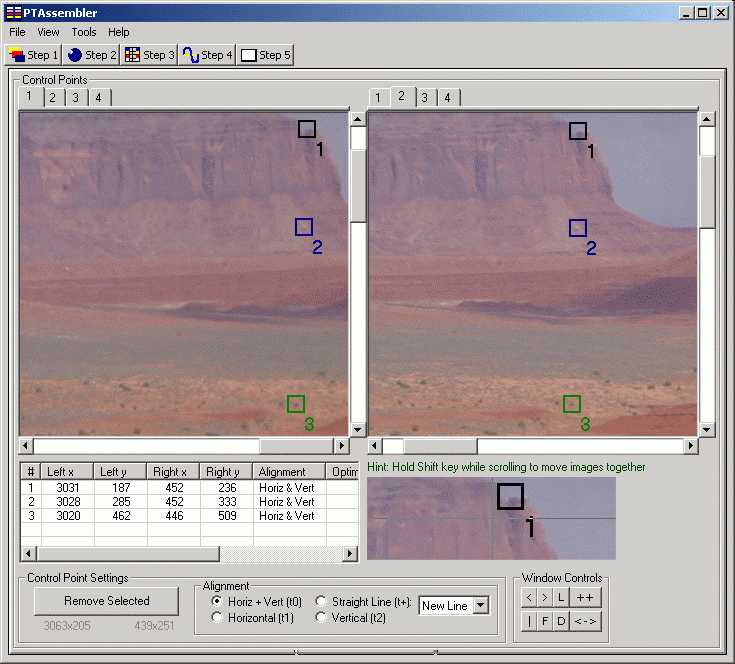
Task: Click cell value 3031 in table
Action: (68, 488)
